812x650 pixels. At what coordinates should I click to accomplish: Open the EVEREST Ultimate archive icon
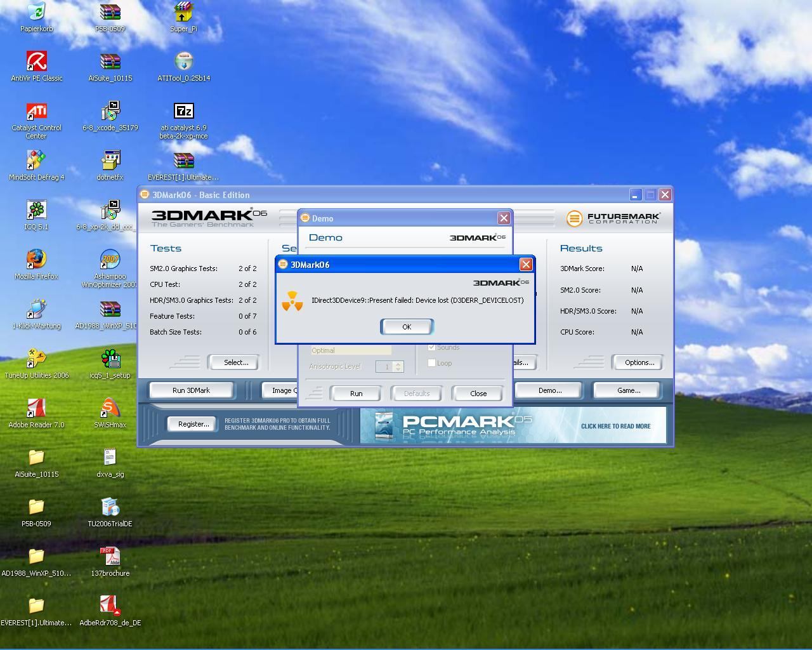click(183, 161)
